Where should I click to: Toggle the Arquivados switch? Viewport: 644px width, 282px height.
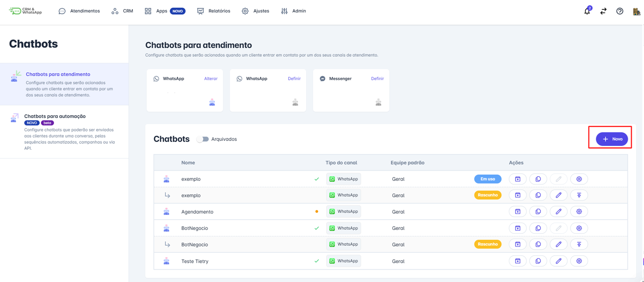[203, 139]
